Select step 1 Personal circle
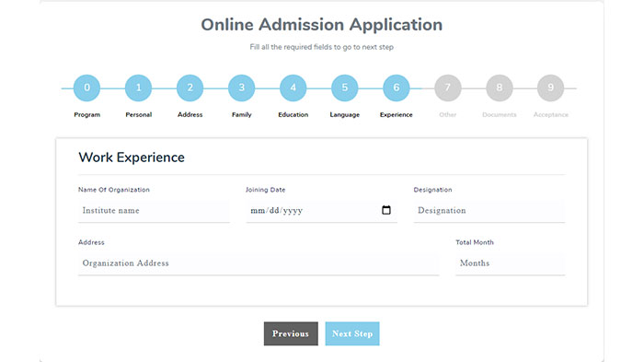The image size is (644, 362). point(138,88)
